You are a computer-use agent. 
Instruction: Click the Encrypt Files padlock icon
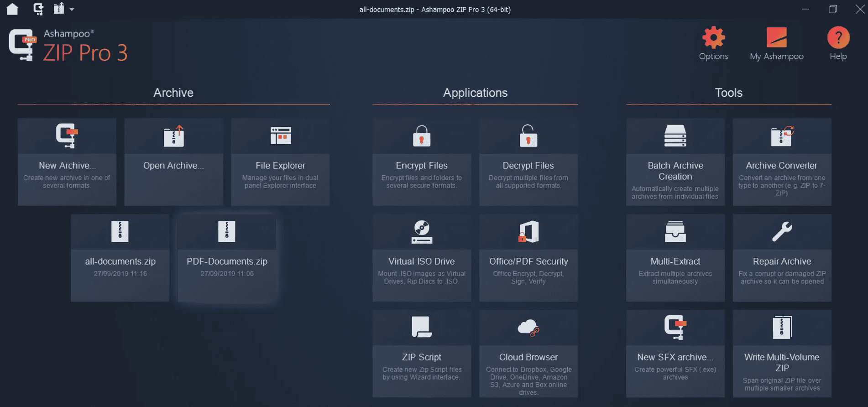pos(422,136)
